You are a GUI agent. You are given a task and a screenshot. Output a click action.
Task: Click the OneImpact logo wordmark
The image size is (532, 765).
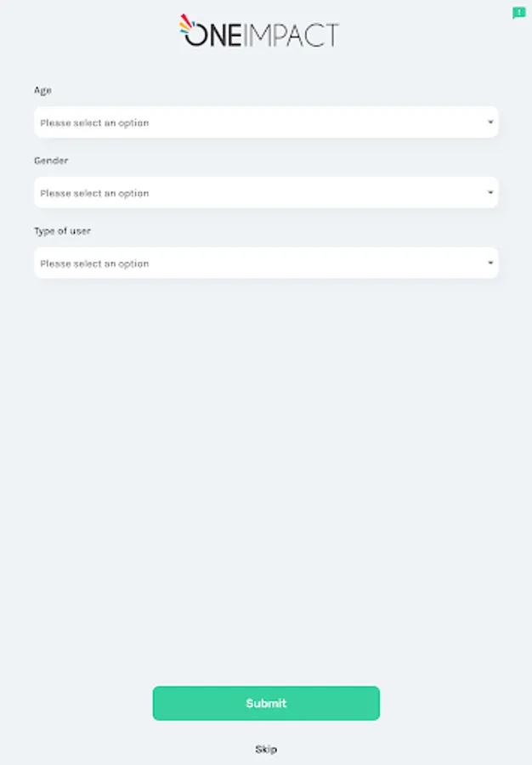pyautogui.click(x=259, y=31)
